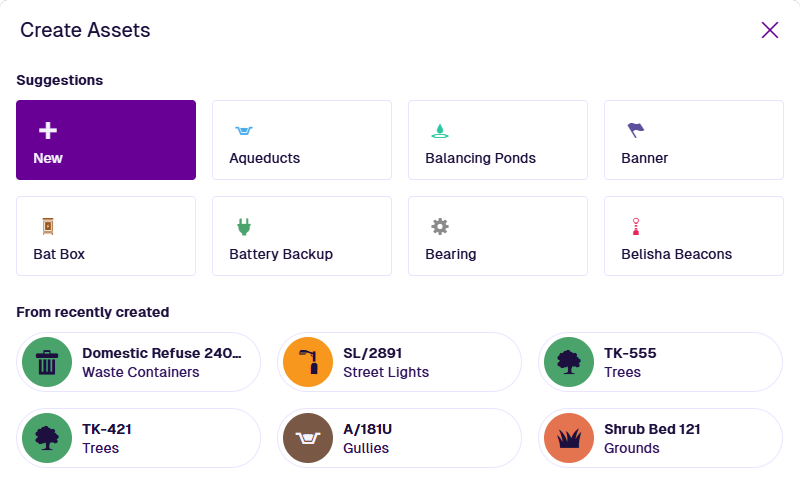Select recent tree asset TK-421
The width and height of the screenshot is (800, 493).
point(160,438)
